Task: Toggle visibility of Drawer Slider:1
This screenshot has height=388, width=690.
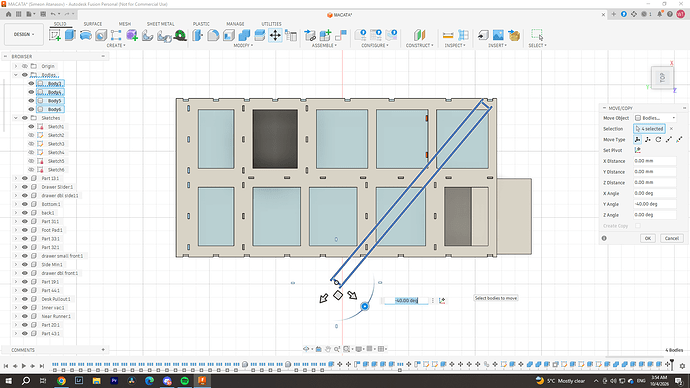Action: pos(25,187)
